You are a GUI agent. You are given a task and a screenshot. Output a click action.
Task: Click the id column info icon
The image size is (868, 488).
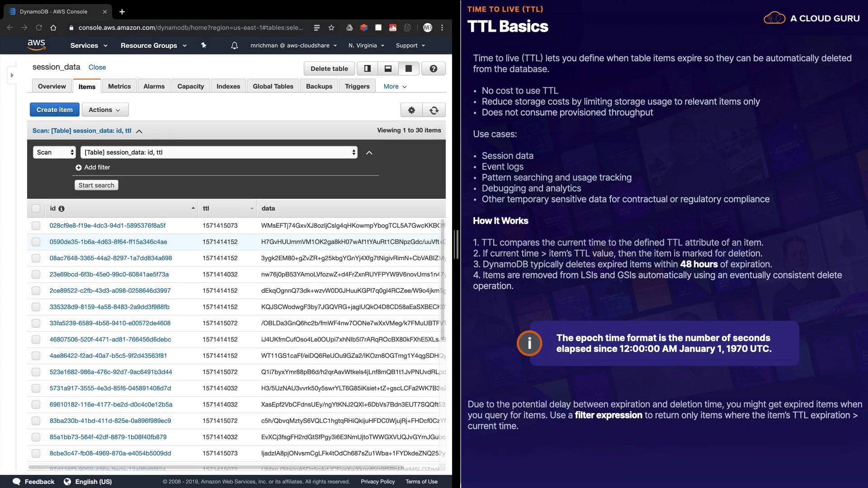pyautogui.click(x=61, y=209)
